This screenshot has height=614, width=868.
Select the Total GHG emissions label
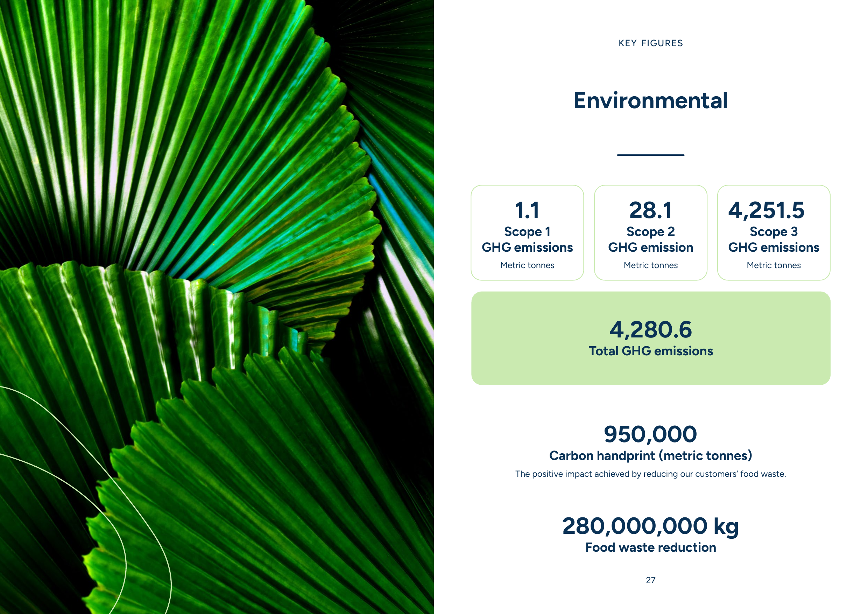click(x=651, y=351)
